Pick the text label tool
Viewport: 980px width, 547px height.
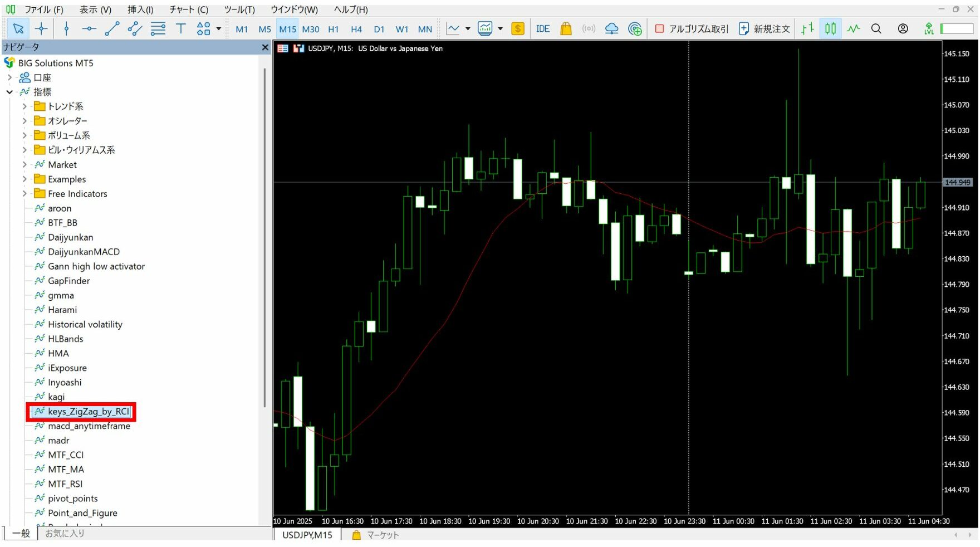[x=180, y=29]
